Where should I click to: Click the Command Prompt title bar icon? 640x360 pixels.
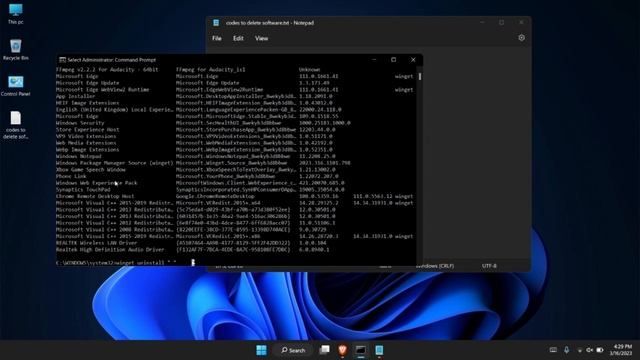tap(62, 60)
